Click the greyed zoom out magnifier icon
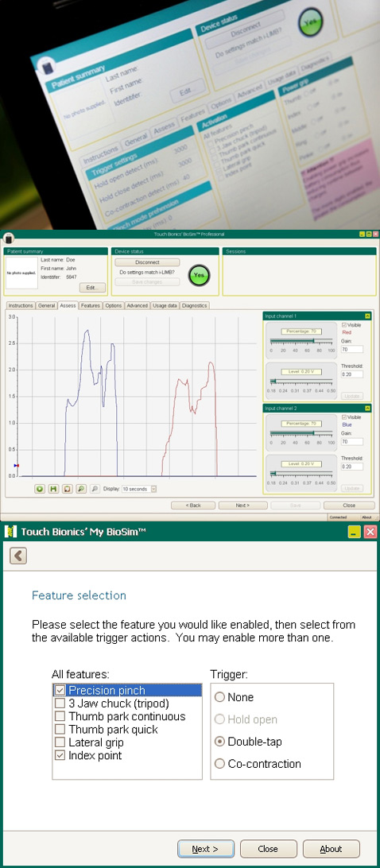This screenshot has width=380, height=868. 95,489
